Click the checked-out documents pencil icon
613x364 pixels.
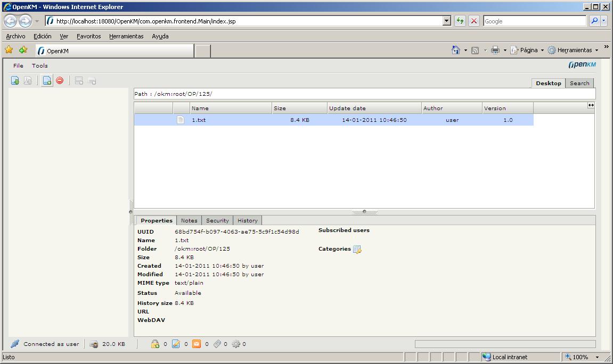176,344
